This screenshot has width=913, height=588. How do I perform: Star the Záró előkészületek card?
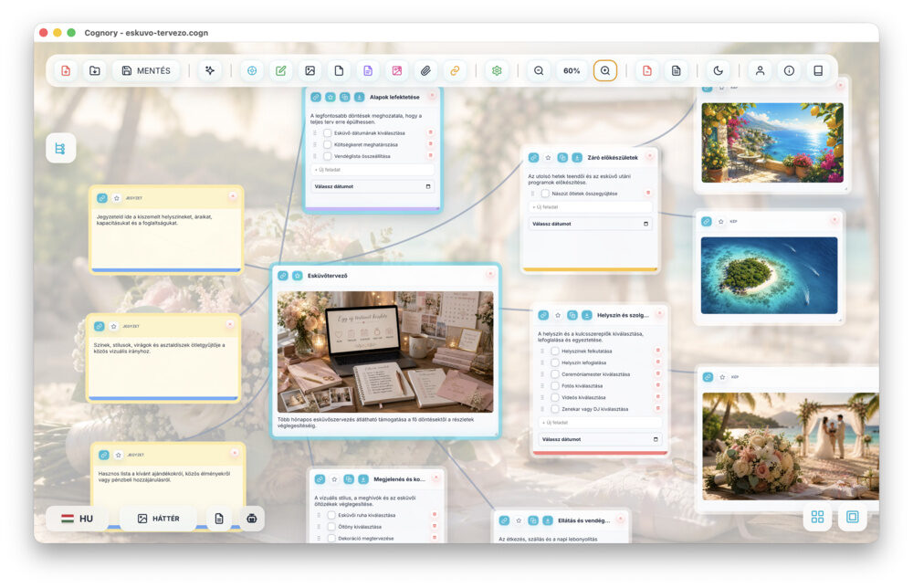click(548, 158)
